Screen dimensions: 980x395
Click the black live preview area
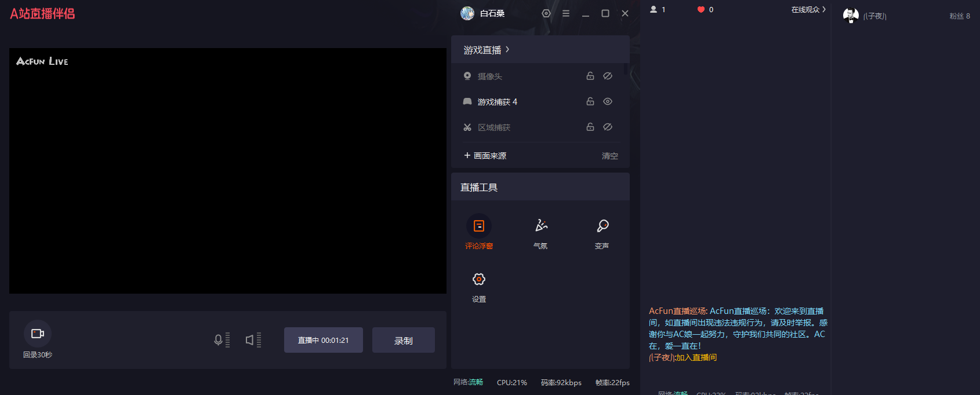228,171
